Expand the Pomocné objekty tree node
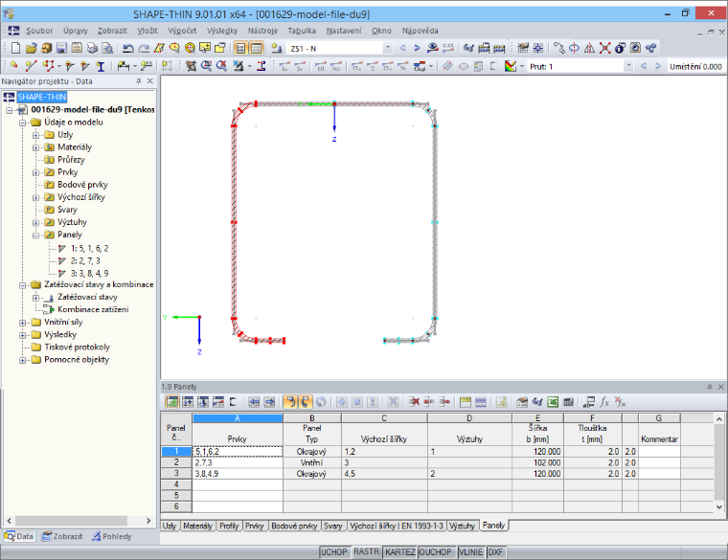This screenshot has height=560, width=728. (x=22, y=360)
